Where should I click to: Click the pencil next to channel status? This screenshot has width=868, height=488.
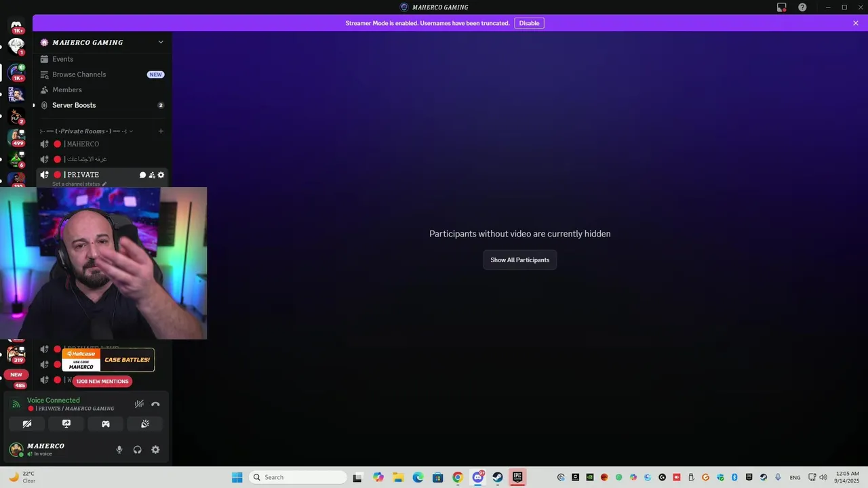coord(104,184)
